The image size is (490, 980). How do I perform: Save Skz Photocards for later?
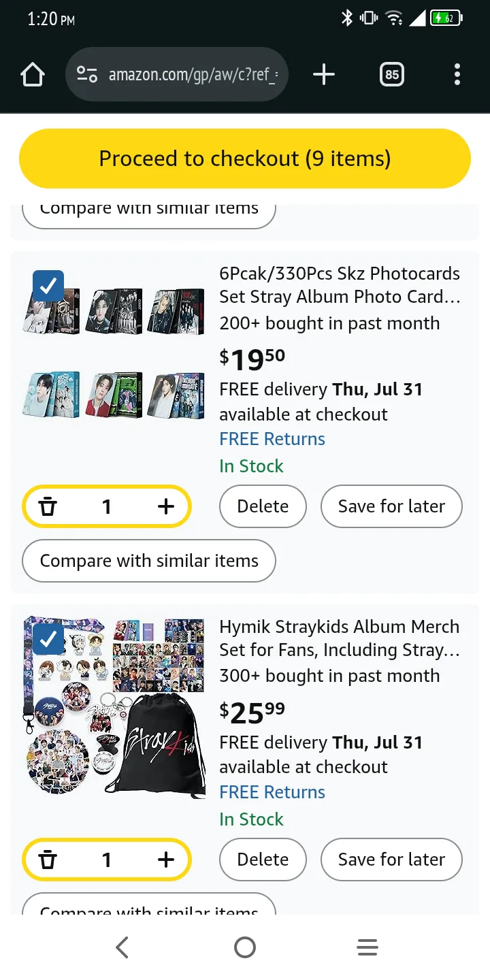coord(391,506)
